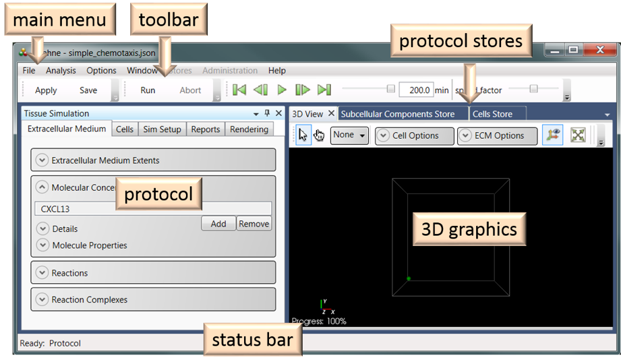Open the 3D View toolbar overflow handle
Viewport: 621px width, 364px height.
[601, 135]
